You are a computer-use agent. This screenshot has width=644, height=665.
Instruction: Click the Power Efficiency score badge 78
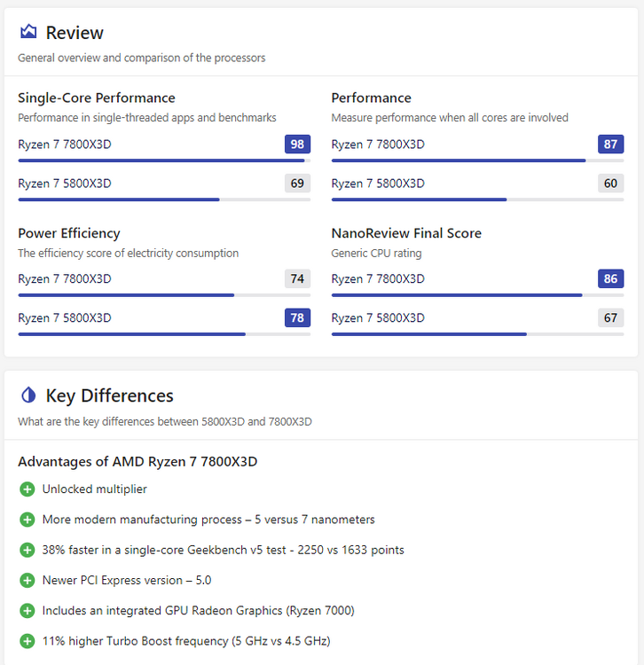tap(297, 318)
